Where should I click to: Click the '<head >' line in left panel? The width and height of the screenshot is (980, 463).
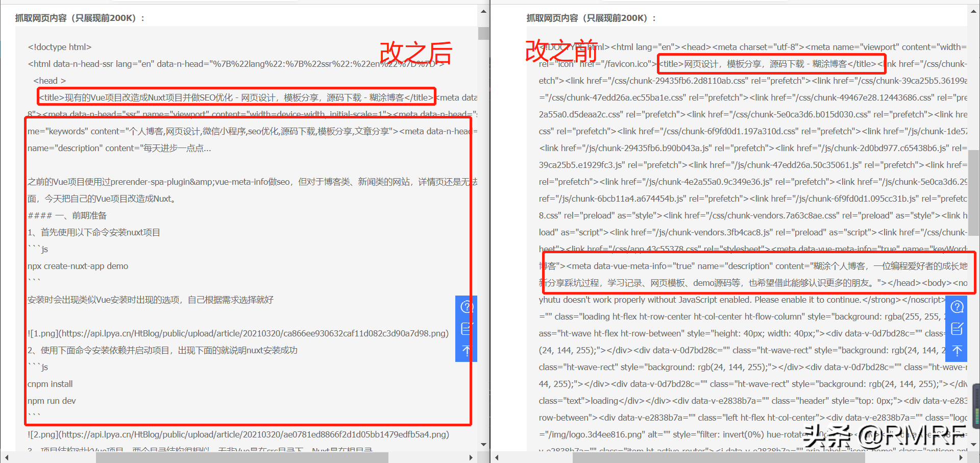click(x=50, y=81)
